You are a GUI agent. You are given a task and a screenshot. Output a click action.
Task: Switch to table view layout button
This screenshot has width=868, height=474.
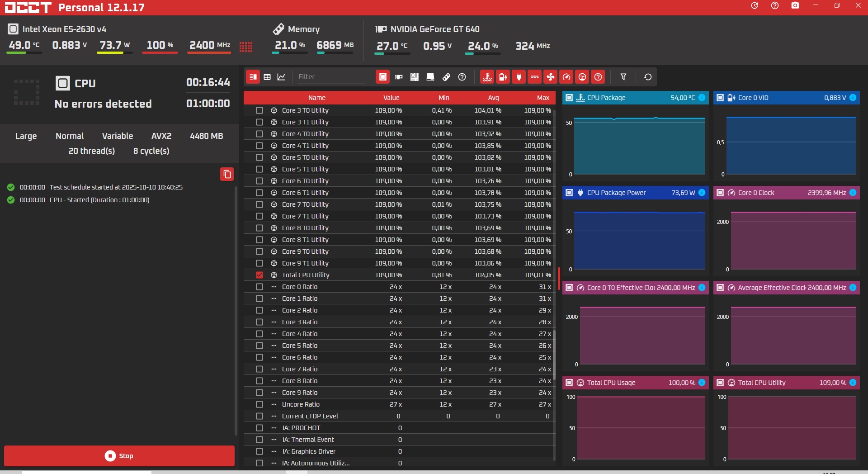[267, 77]
